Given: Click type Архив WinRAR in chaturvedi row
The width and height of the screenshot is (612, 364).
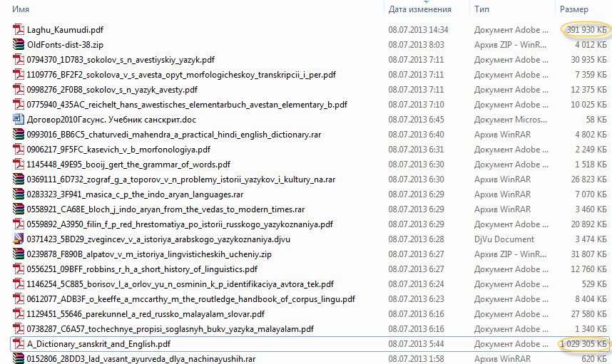Looking at the screenshot, I should pos(502,135).
